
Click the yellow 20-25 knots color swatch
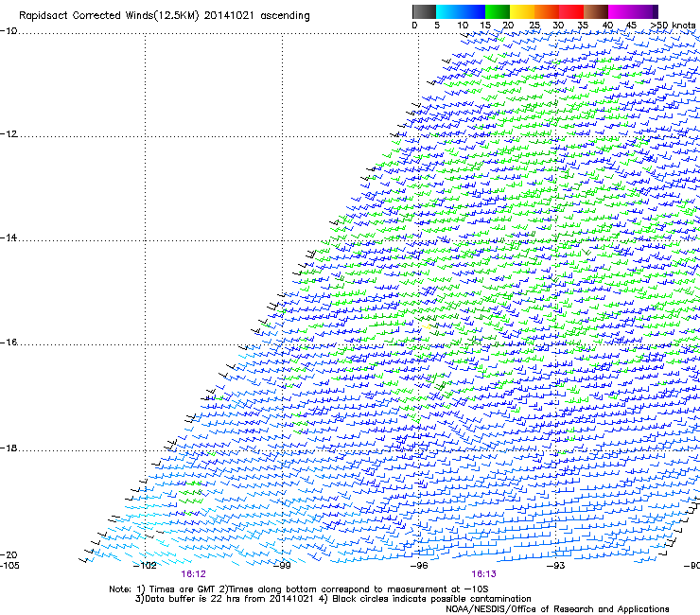click(x=522, y=11)
